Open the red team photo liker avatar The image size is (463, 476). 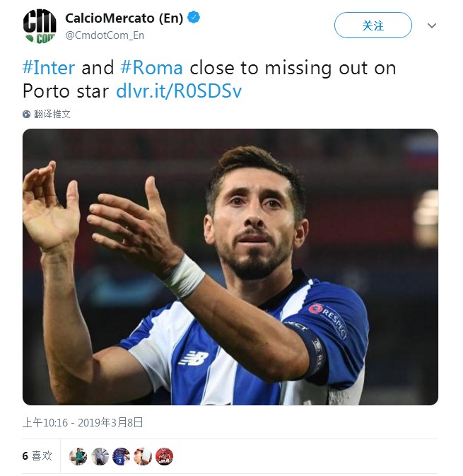click(x=164, y=456)
